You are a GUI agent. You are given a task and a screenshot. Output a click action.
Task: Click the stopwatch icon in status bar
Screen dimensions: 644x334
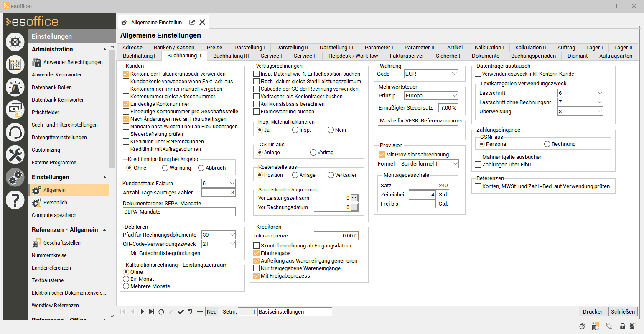[x=582, y=326]
